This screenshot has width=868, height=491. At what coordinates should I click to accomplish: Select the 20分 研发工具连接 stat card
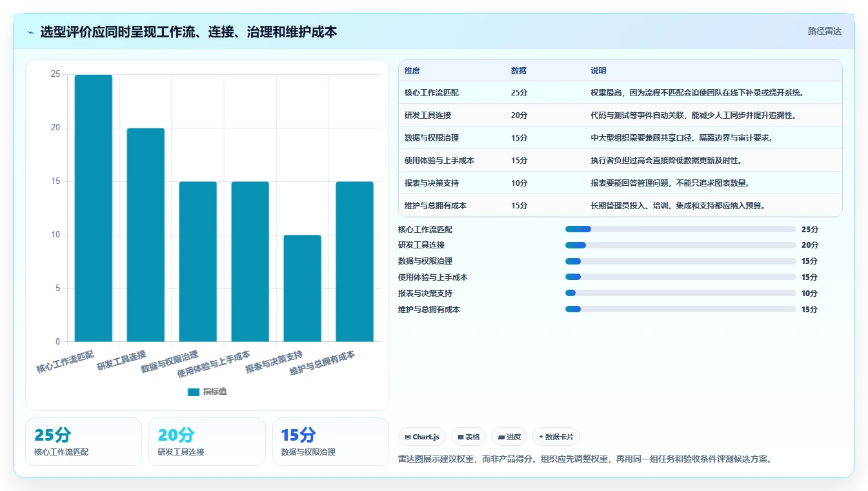tap(207, 441)
